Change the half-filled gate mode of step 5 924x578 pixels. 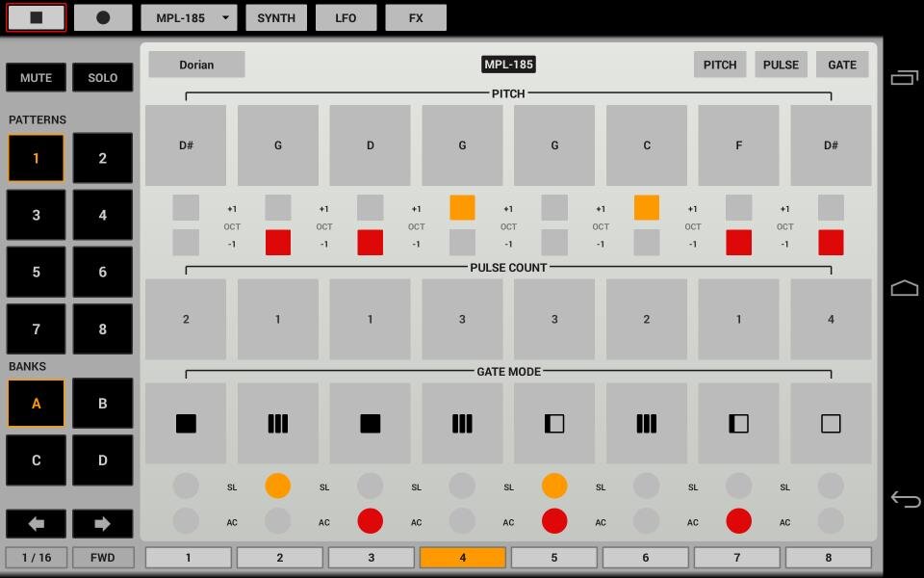tap(554, 423)
